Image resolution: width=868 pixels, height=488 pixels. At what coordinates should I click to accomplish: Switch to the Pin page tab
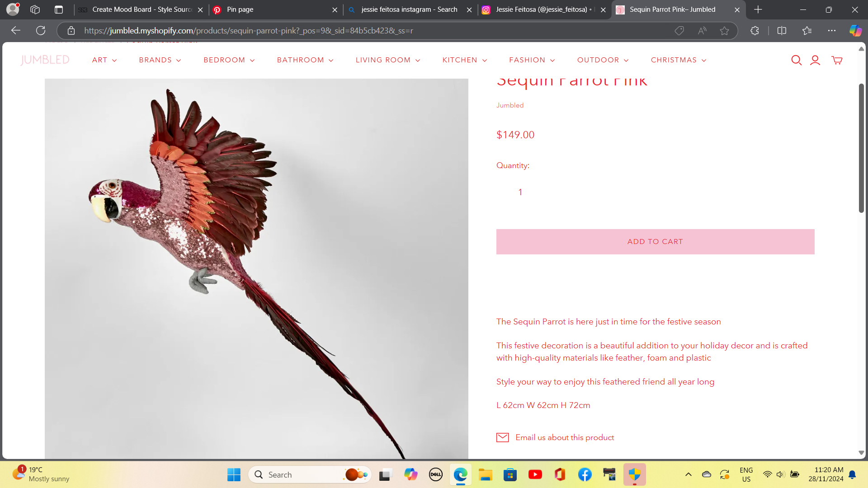(x=271, y=9)
